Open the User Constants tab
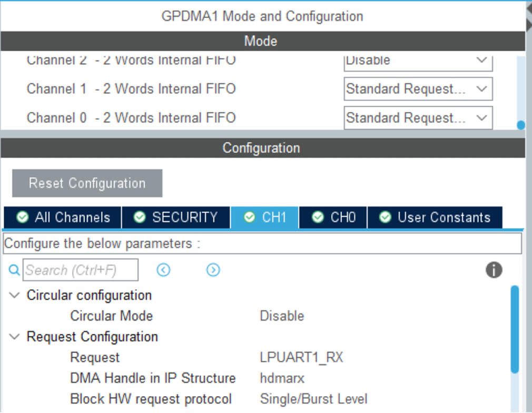 coord(435,217)
